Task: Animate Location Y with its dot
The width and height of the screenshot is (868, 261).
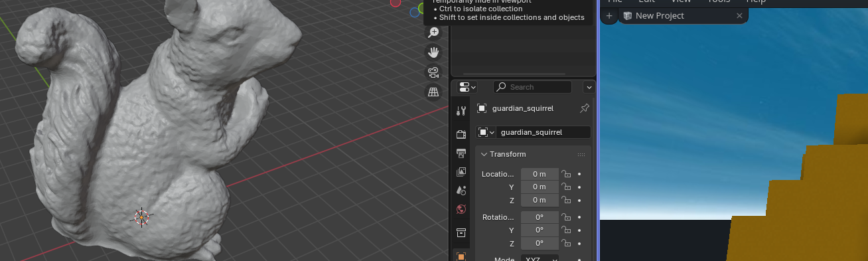Action: tap(579, 187)
